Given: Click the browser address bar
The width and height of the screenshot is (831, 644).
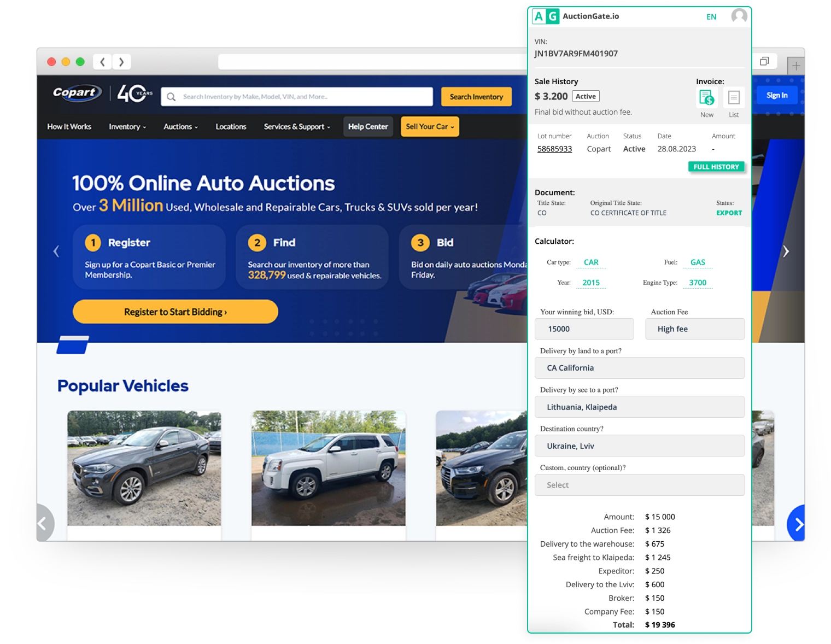Looking at the screenshot, I should pyautogui.click(x=372, y=62).
